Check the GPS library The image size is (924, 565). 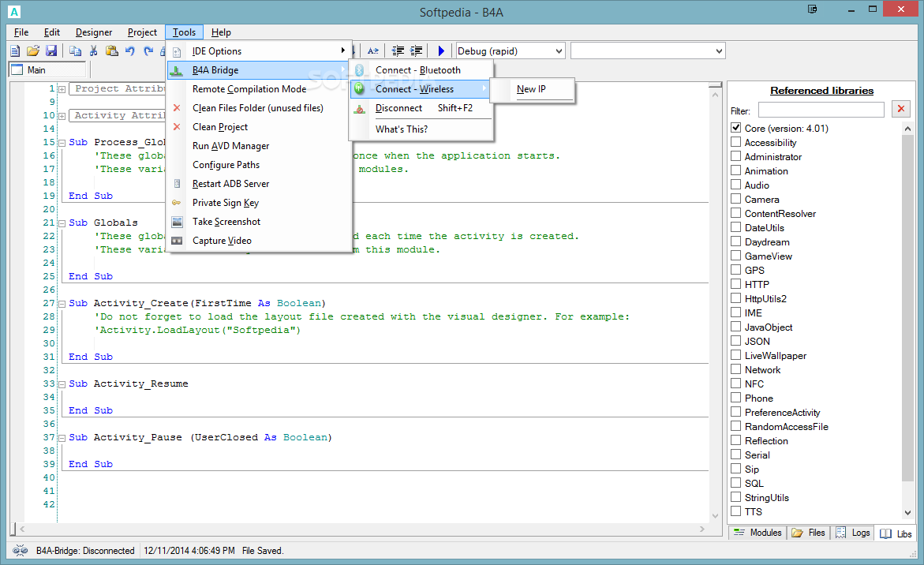pyautogui.click(x=736, y=269)
